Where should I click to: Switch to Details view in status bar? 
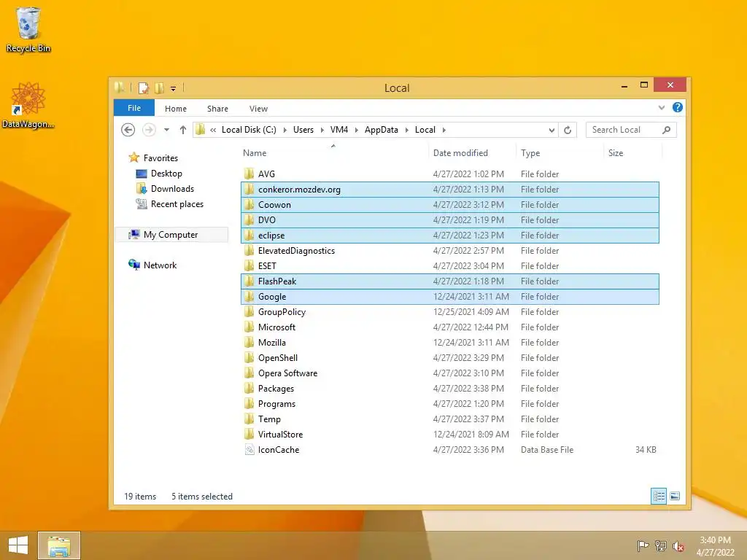(x=659, y=496)
